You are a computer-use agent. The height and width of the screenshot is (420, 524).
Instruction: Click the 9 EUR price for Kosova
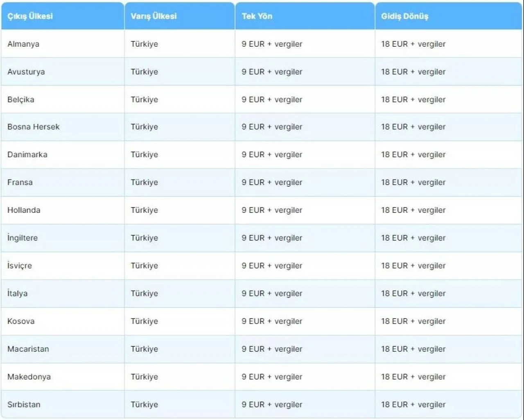(x=272, y=321)
